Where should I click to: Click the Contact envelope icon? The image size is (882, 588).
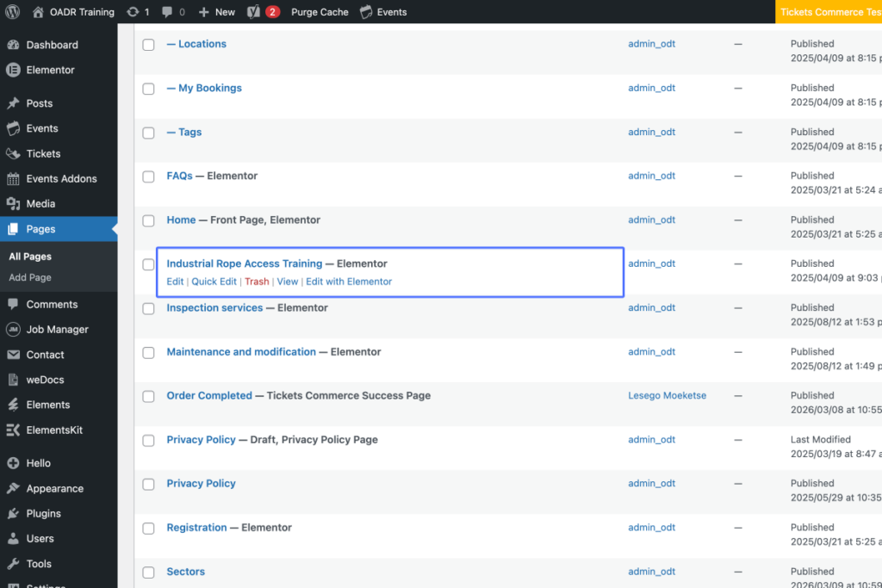[x=13, y=355]
